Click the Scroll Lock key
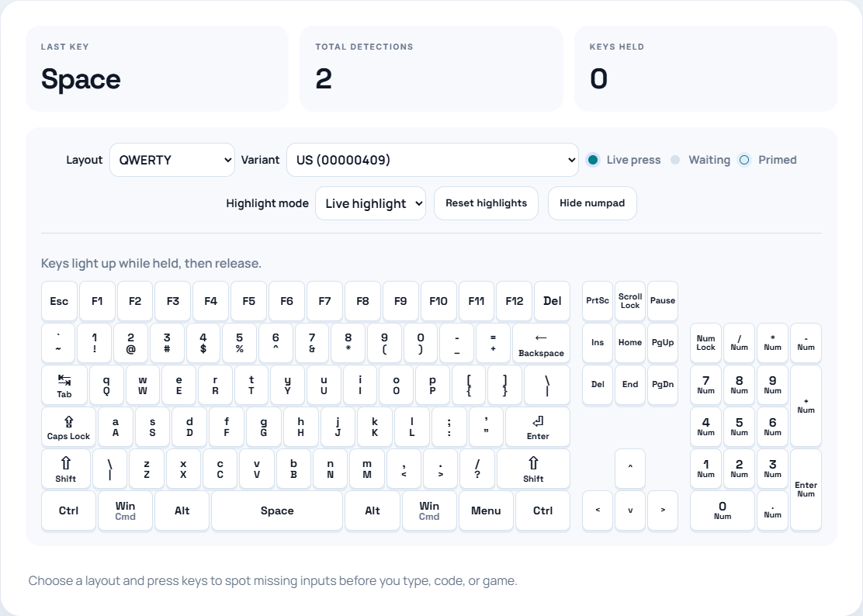This screenshot has height=616, width=863. tap(630, 301)
